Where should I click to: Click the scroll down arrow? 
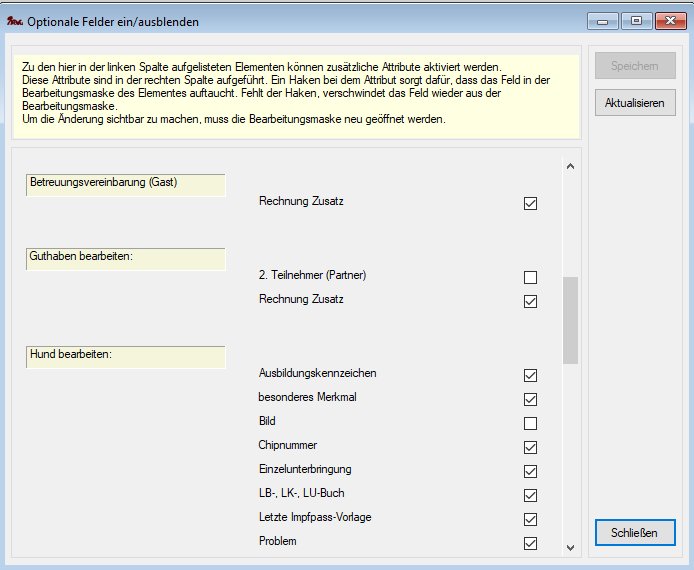pyautogui.click(x=570, y=547)
